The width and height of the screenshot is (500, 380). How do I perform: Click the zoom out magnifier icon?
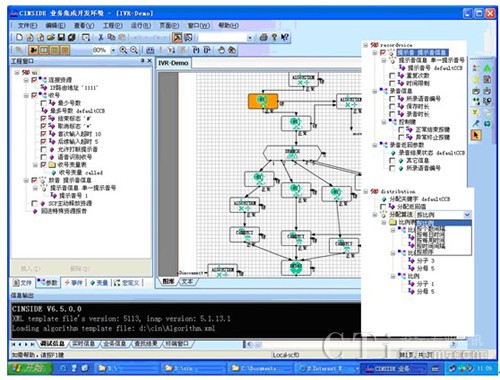(134, 50)
